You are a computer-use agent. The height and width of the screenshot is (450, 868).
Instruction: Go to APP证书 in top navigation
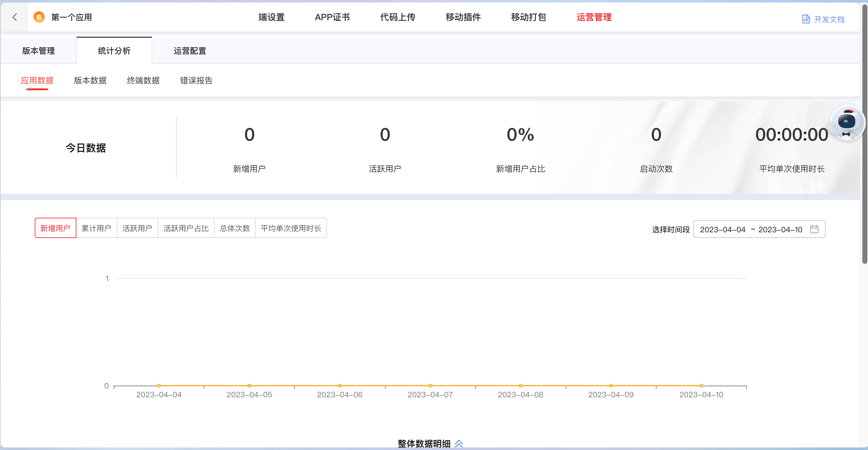click(x=332, y=17)
